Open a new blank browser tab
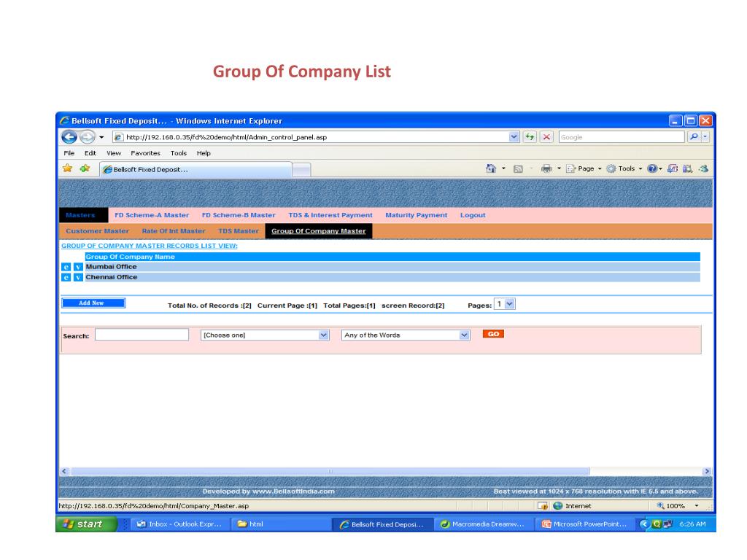The width and height of the screenshot is (747, 560). point(301,169)
